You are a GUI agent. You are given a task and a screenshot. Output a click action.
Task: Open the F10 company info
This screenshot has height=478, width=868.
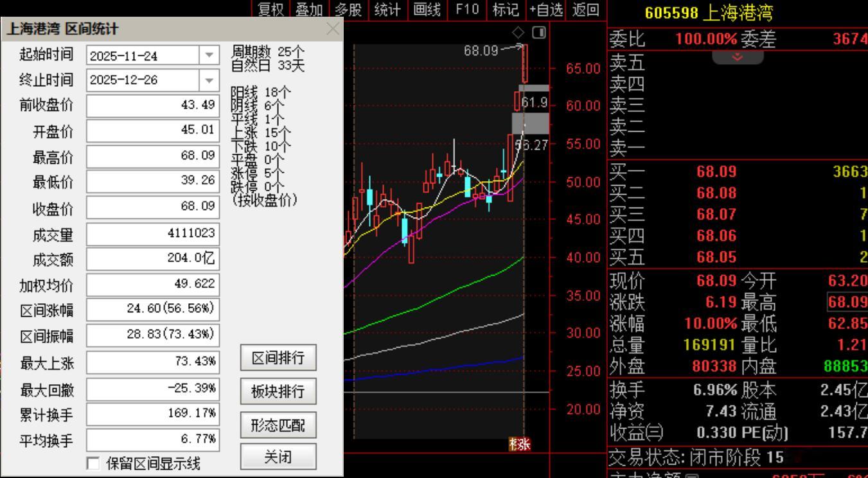(467, 10)
